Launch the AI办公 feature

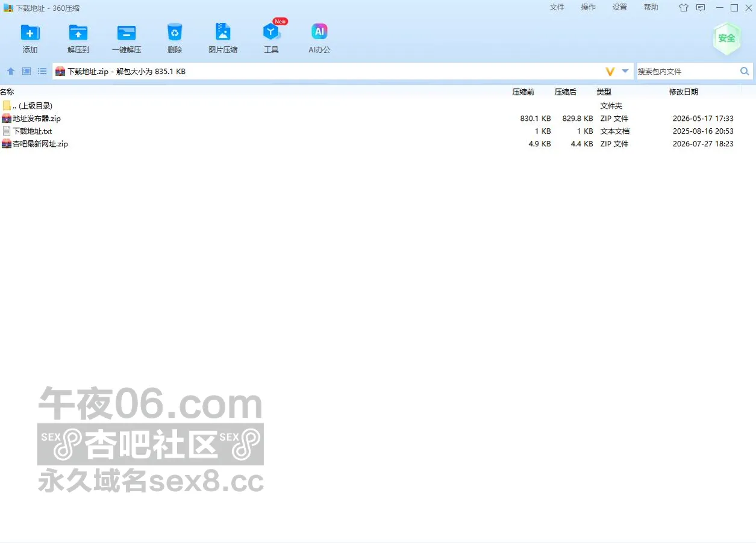[x=319, y=33]
